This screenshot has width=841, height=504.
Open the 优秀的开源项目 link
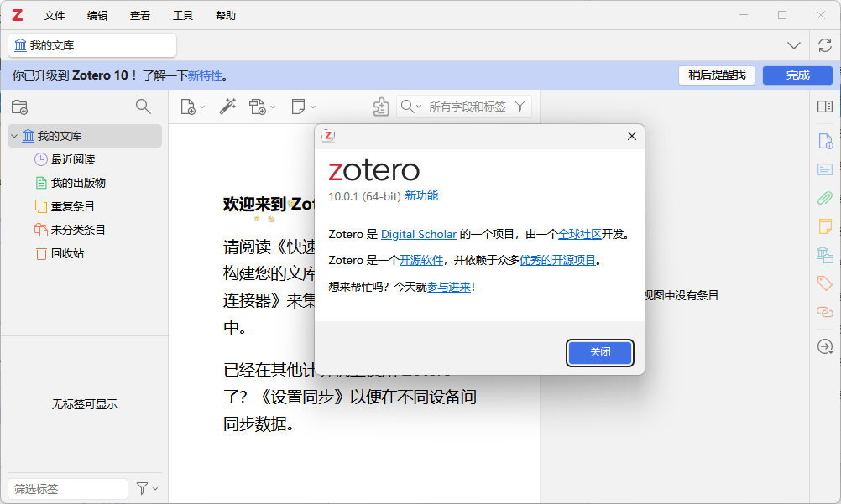coord(558,260)
